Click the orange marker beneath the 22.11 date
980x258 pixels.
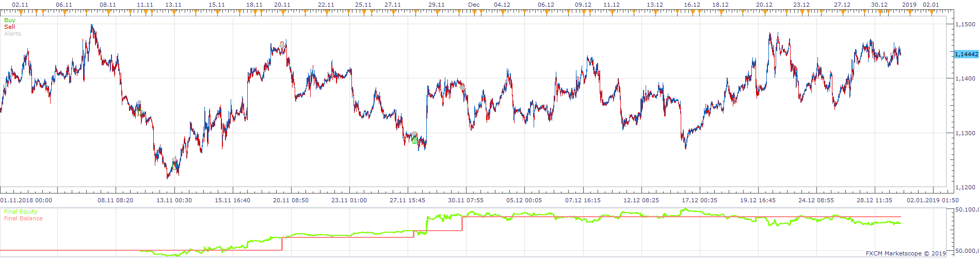pyautogui.click(x=326, y=12)
